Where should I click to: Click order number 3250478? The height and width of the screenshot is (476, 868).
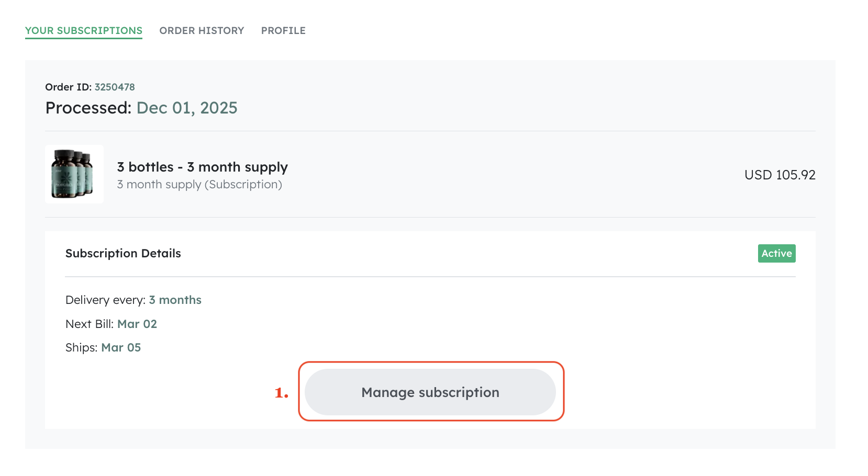(x=115, y=87)
